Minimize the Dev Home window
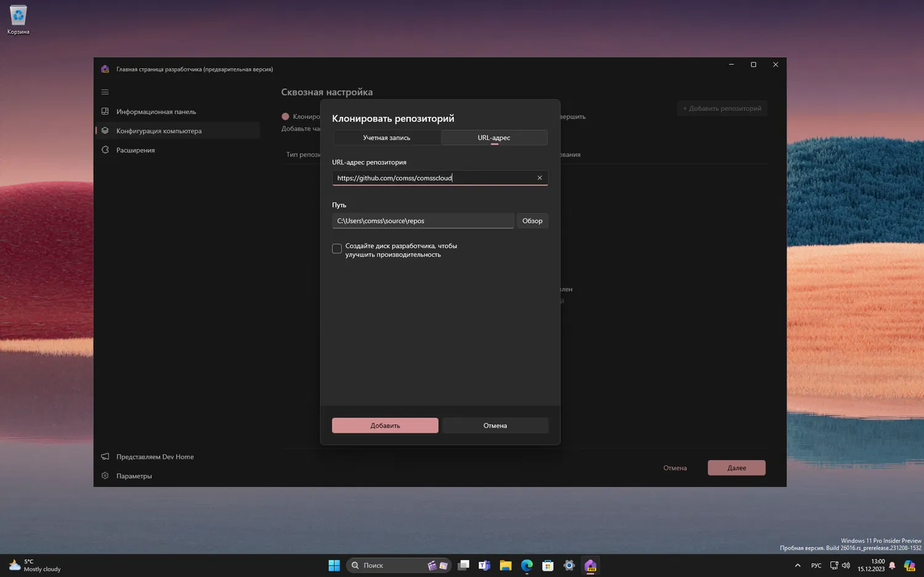The image size is (924, 577). [x=731, y=65]
